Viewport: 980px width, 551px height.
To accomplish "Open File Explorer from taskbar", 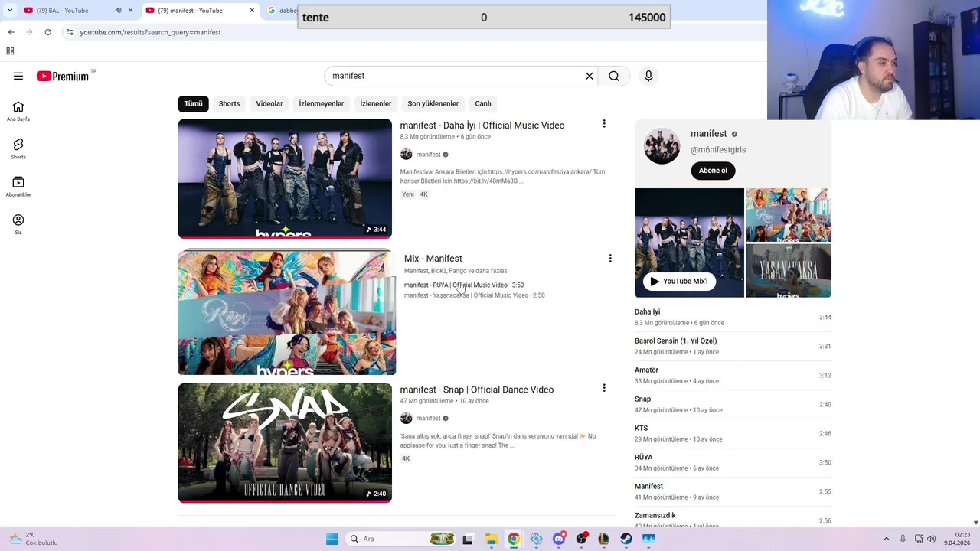I will (491, 539).
